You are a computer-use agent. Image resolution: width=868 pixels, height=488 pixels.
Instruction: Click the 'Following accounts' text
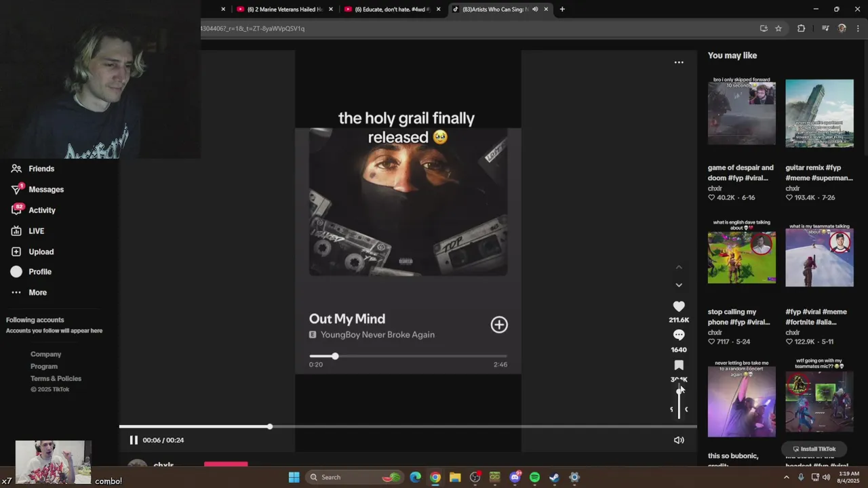(x=35, y=320)
